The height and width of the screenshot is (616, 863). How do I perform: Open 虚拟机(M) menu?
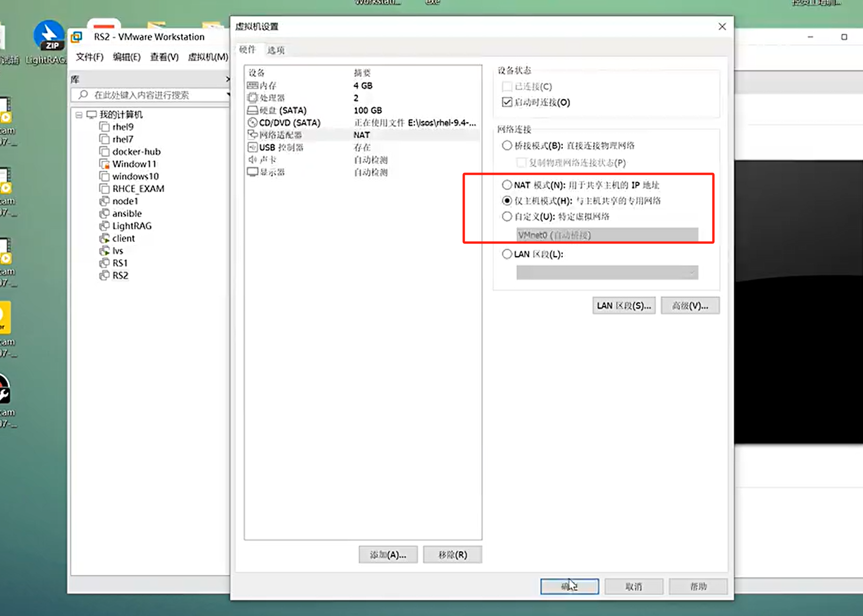click(x=208, y=57)
